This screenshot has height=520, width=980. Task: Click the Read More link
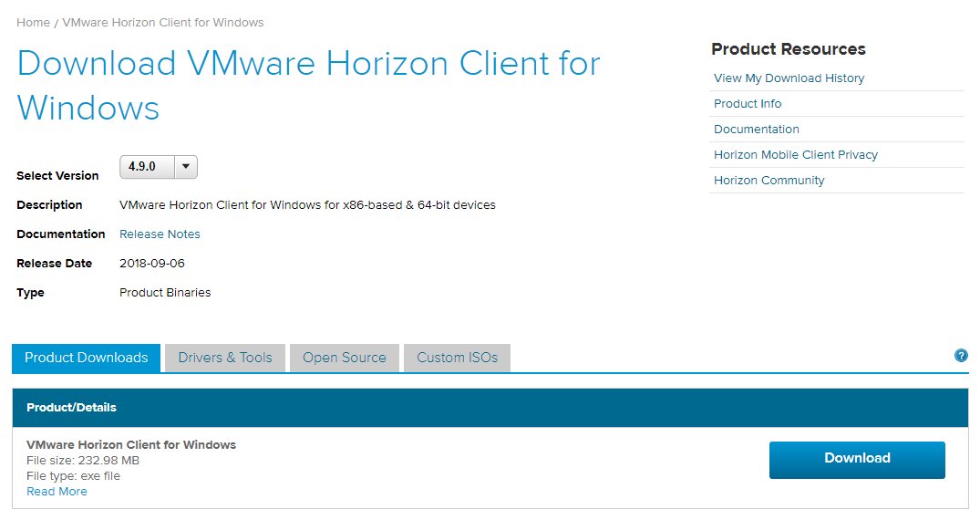57,492
